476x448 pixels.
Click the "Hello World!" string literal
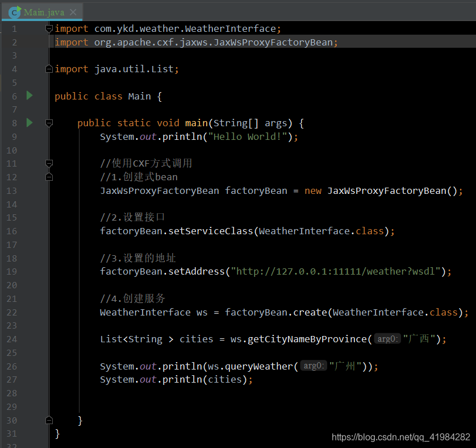248,137
